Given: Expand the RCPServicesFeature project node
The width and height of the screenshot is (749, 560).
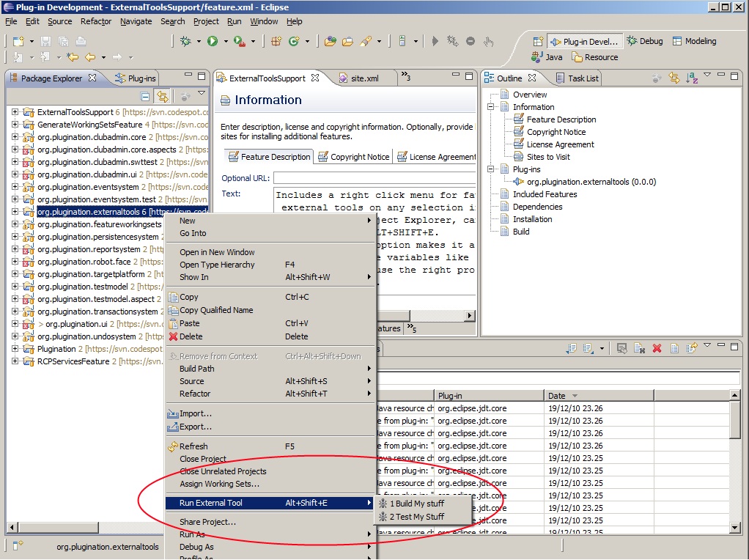Looking at the screenshot, I should (15, 361).
